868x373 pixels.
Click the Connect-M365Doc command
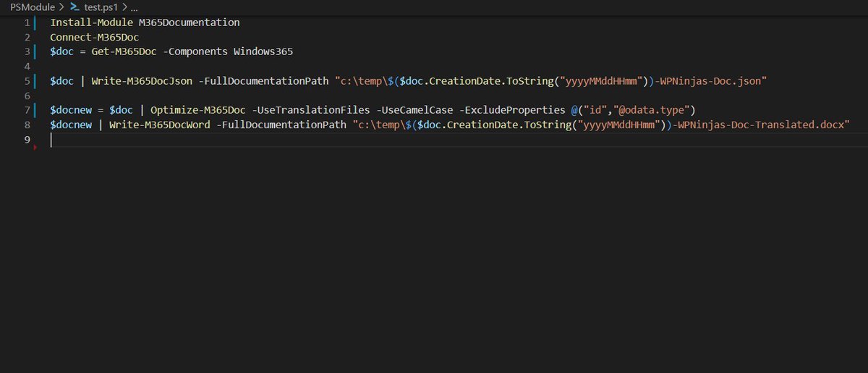click(94, 37)
